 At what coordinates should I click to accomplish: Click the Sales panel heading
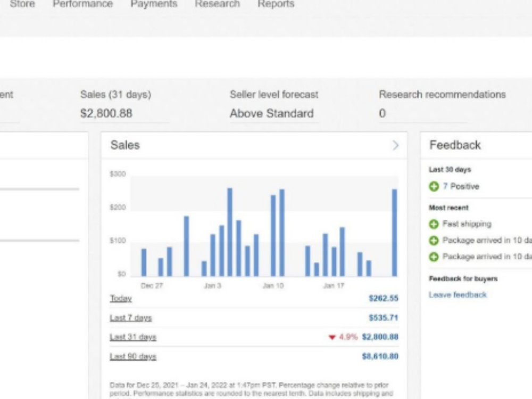(125, 145)
